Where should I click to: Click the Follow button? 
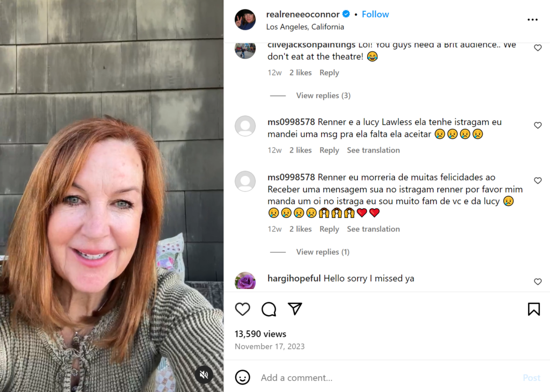pyautogui.click(x=375, y=14)
